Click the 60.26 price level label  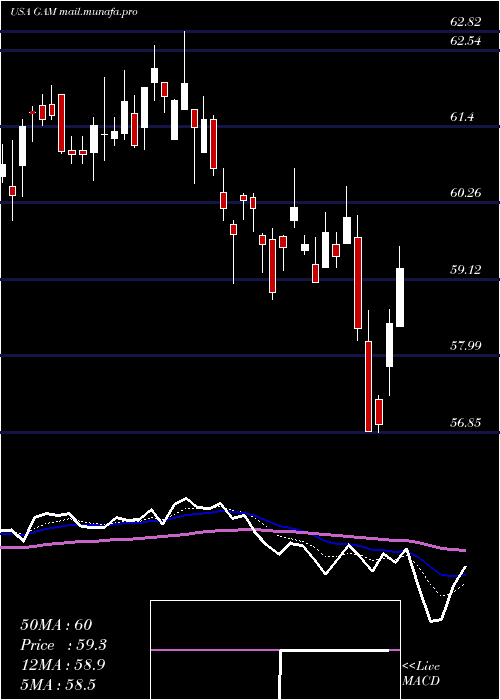point(466,193)
